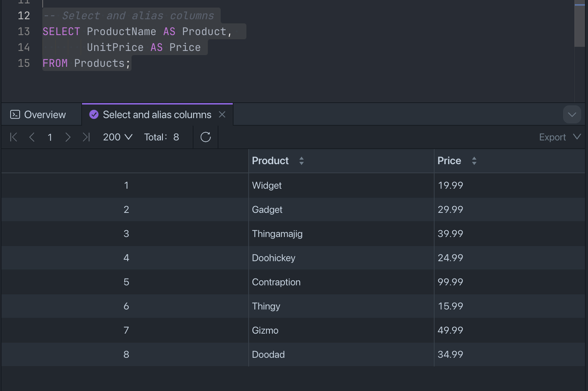Open the Export dropdown menu
Viewport: 588px width, 391px height.
tap(560, 137)
